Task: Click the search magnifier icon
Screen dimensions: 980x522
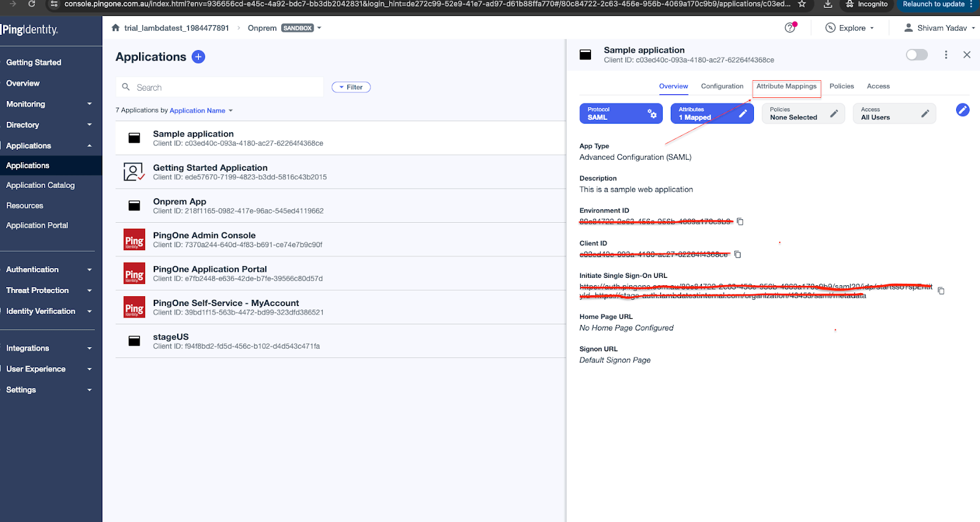Action: coord(126,87)
